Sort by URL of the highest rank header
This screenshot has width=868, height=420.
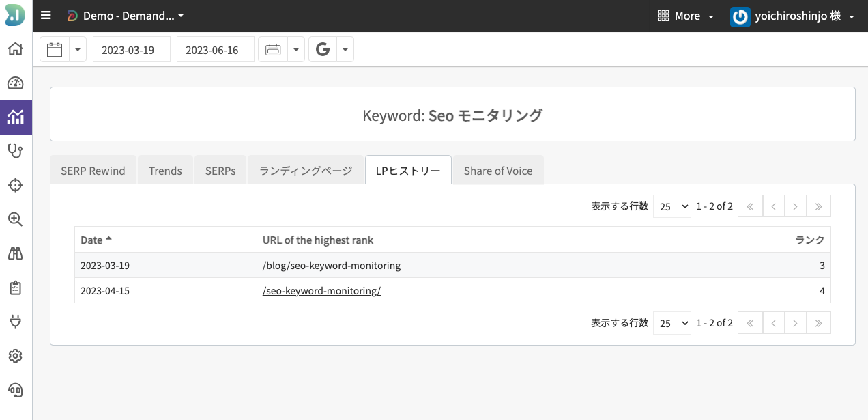click(x=481, y=240)
